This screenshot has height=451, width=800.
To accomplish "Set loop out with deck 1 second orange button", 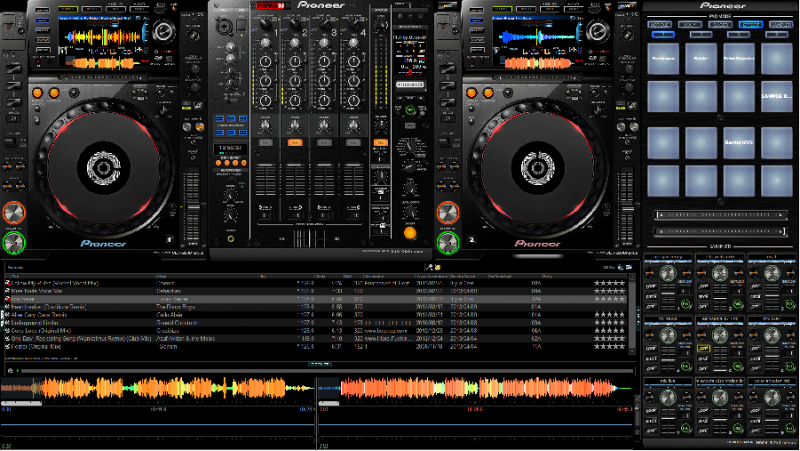I will click(x=54, y=93).
